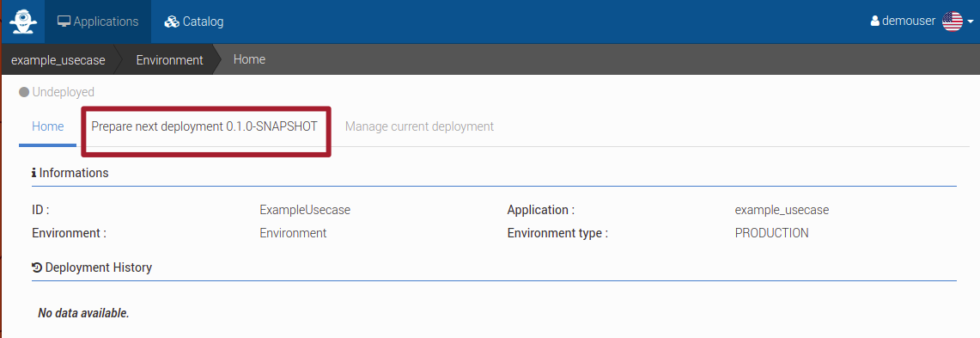980x338 pixels.
Task: Select the ExampleUsecase ID value
Action: [305, 211]
